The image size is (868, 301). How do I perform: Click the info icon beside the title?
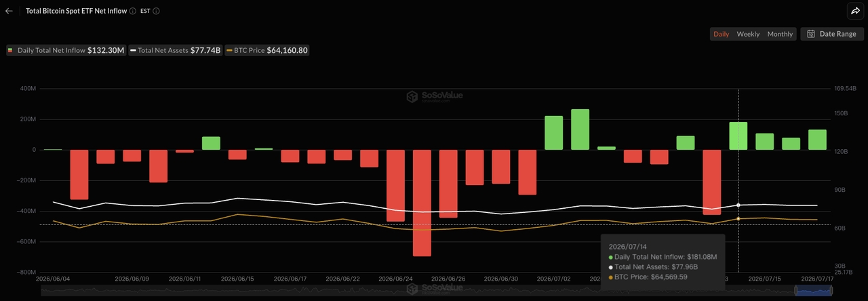[x=132, y=11]
